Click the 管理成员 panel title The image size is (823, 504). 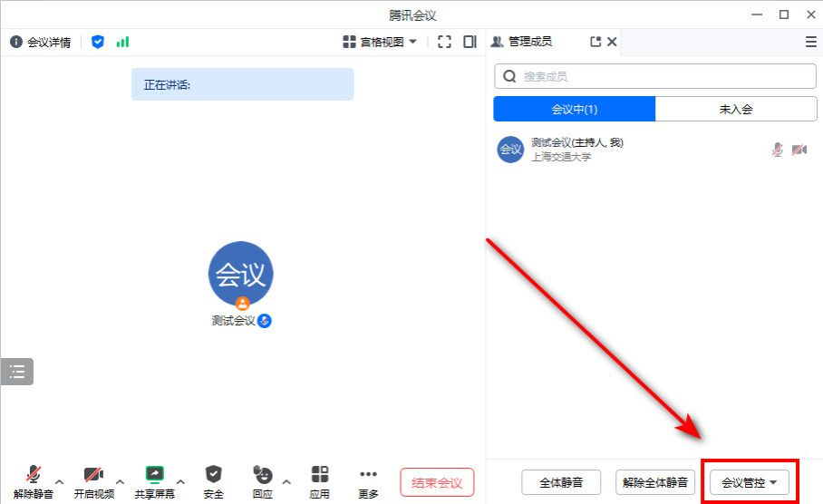click(x=530, y=42)
